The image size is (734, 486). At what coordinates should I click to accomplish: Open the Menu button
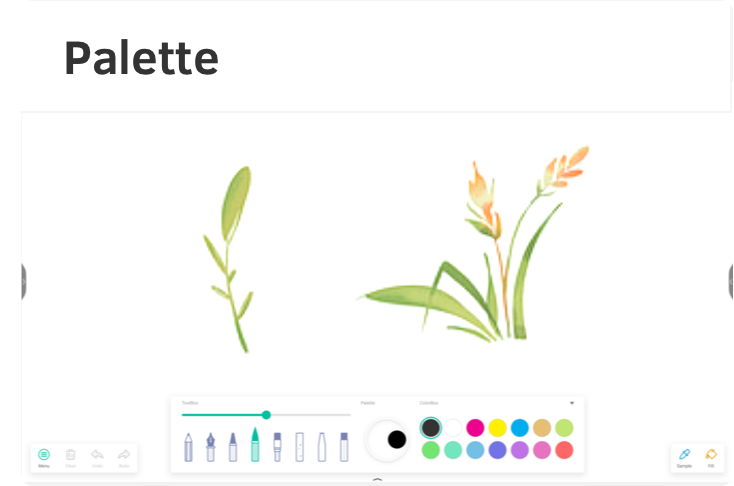(44, 457)
